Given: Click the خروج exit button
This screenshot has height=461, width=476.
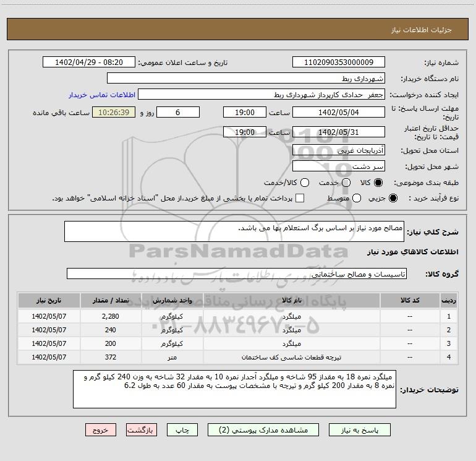Looking at the screenshot, I should pos(101,430).
